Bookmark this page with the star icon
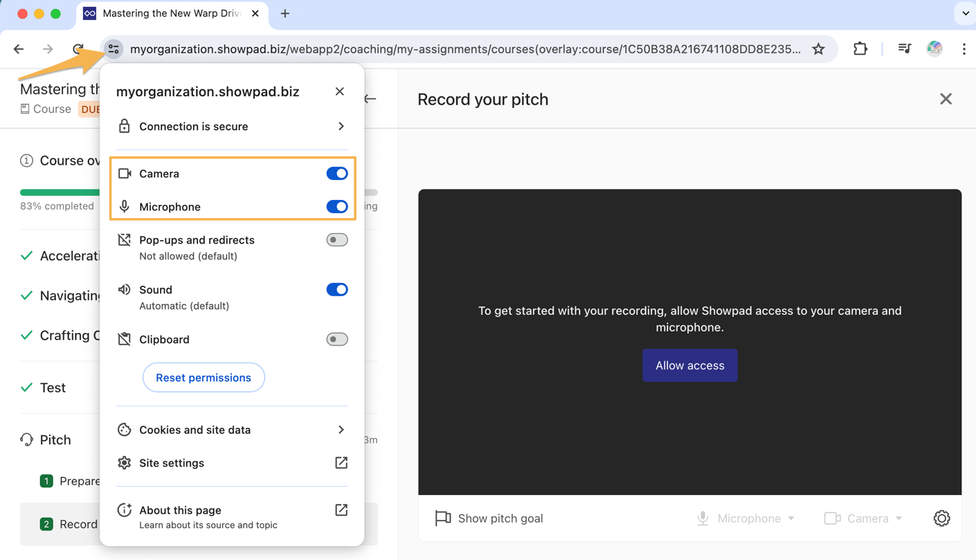The width and height of the screenshot is (976, 560). pos(818,49)
